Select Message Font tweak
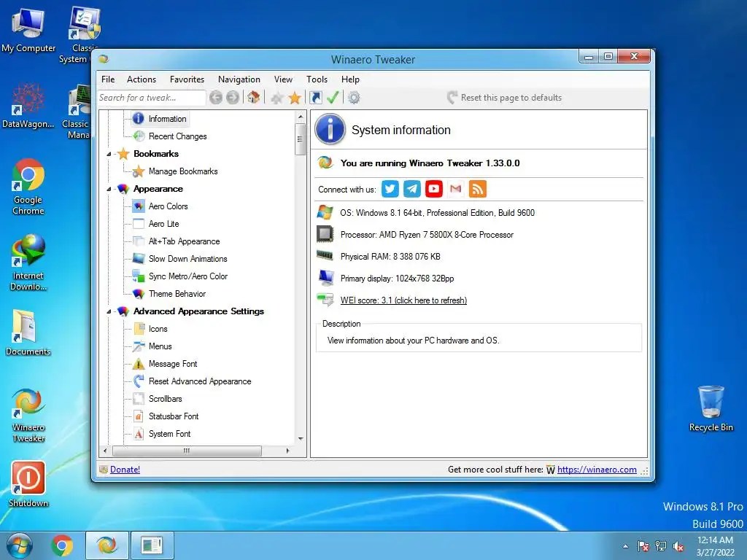This screenshot has width=747, height=560. [172, 364]
